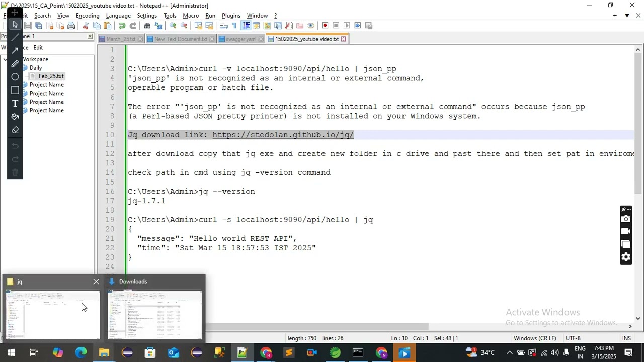Toggle Word wrap toolbar icon
Image resolution: width=644 pixels, height=362 pixels.
coord(224,26)
